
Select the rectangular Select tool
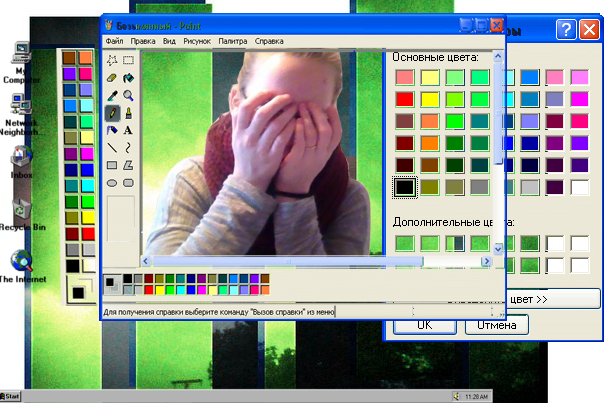128,60
